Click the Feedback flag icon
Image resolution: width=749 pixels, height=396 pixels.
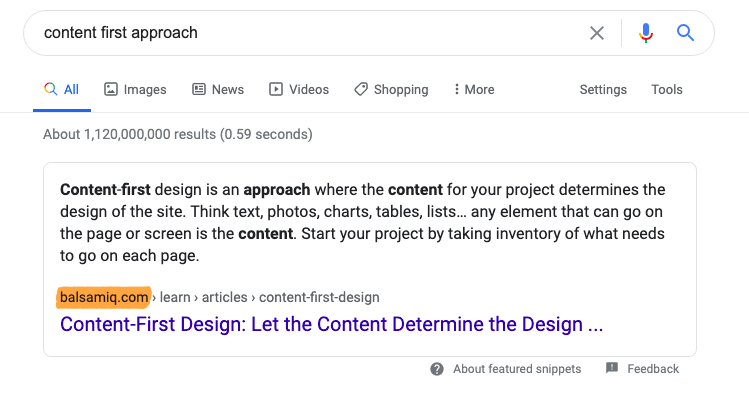click(x=612, y=368)
